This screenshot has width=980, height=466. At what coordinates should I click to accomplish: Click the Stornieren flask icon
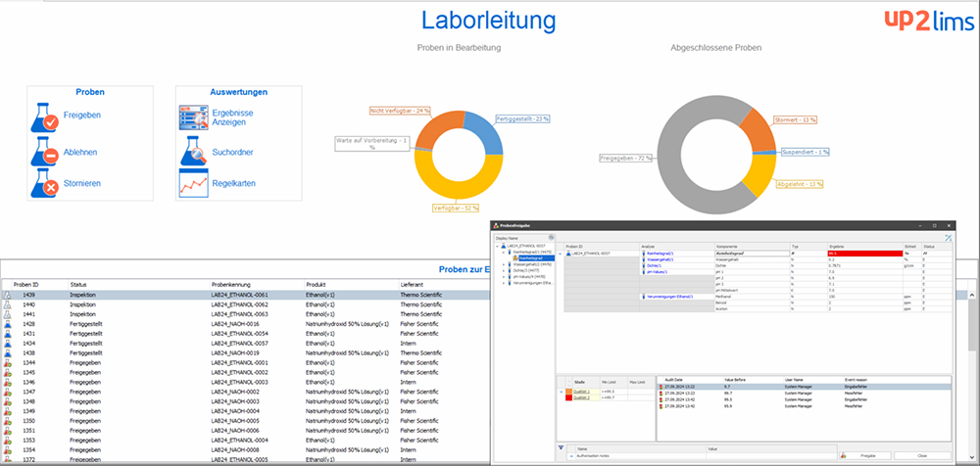[44, 183]
